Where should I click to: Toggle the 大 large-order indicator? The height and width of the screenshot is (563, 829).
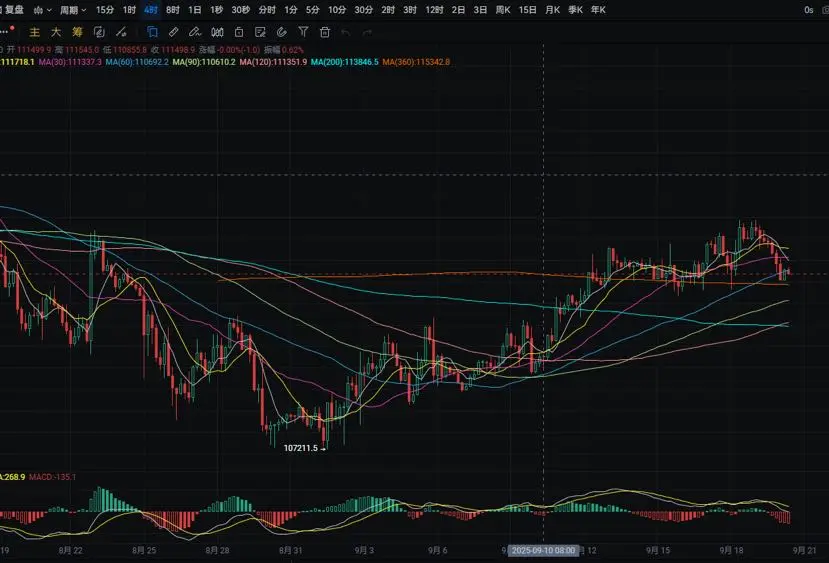point(56,32)
